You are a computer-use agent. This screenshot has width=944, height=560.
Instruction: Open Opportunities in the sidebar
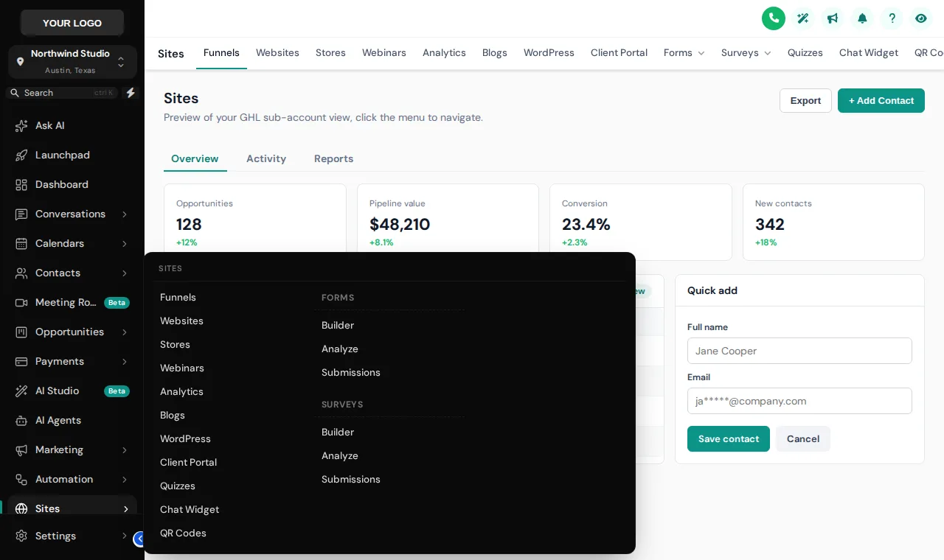pyautogui.click(x=72, y=332)
